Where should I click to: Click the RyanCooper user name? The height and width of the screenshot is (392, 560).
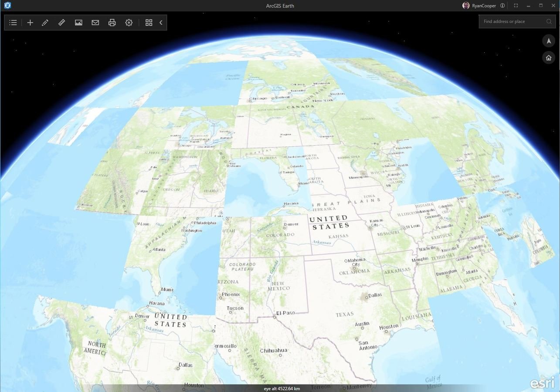(x=484, y=6)
